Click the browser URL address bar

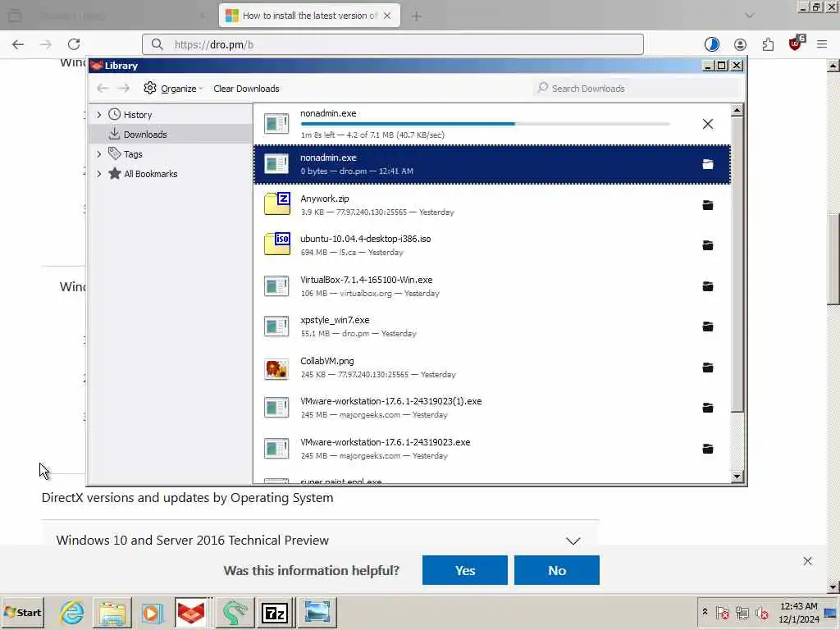(x=393, y=44)
